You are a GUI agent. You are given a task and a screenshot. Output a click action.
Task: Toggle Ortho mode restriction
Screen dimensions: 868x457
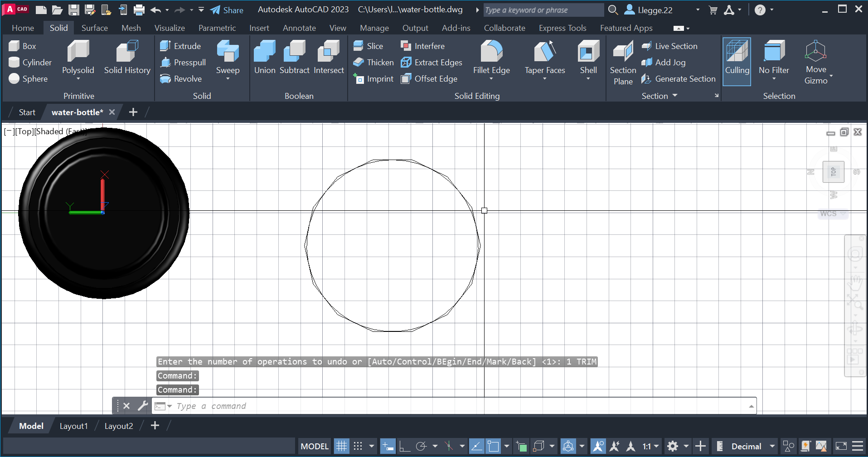404,446
